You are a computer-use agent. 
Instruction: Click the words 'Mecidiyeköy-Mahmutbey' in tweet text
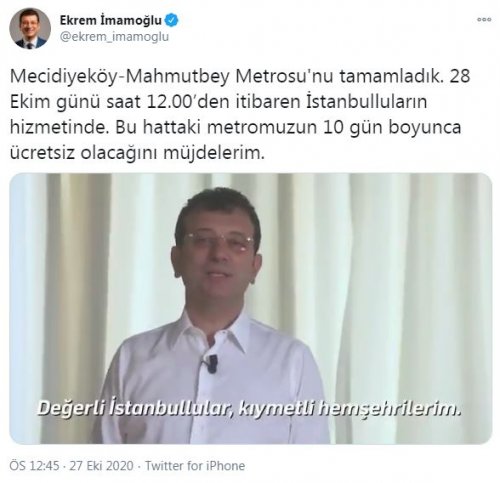click(x=120, y=76)
